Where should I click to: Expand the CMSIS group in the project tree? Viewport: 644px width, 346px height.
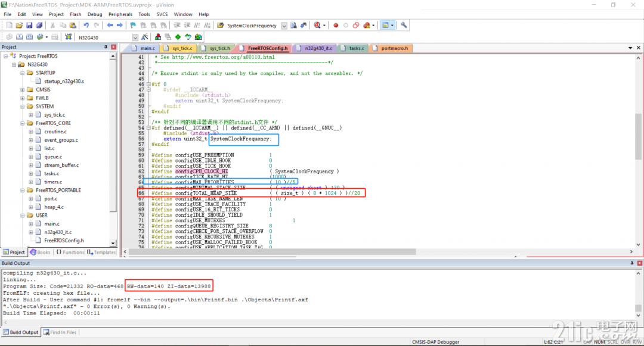point(23,90)
